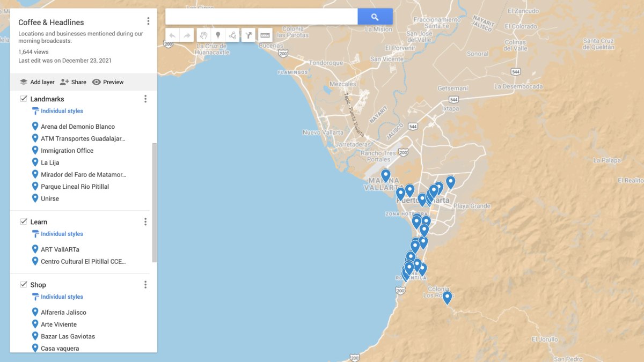Open Individual styles under Landmarks
The height and width of the screenshot is (362, 644).
click(62, 111)
